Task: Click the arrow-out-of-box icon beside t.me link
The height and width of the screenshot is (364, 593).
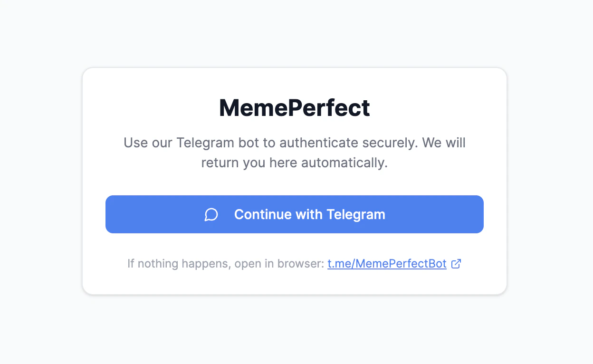Action: coord(457,264)
